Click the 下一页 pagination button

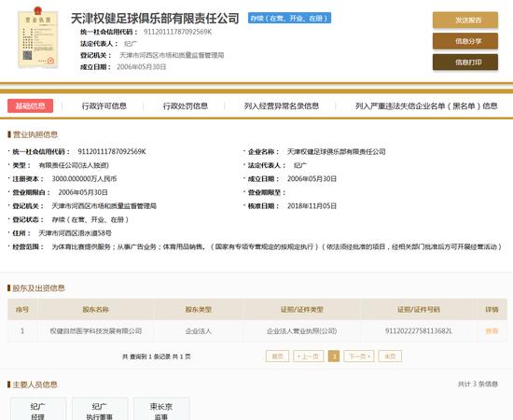pos(359,357)
